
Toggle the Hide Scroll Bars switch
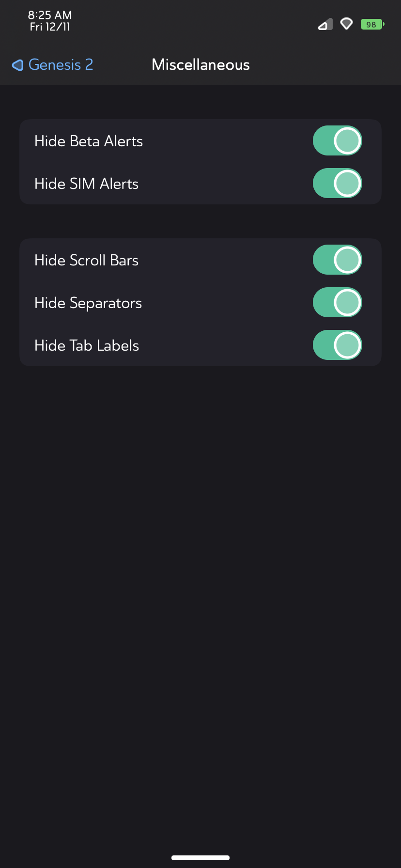338,260
